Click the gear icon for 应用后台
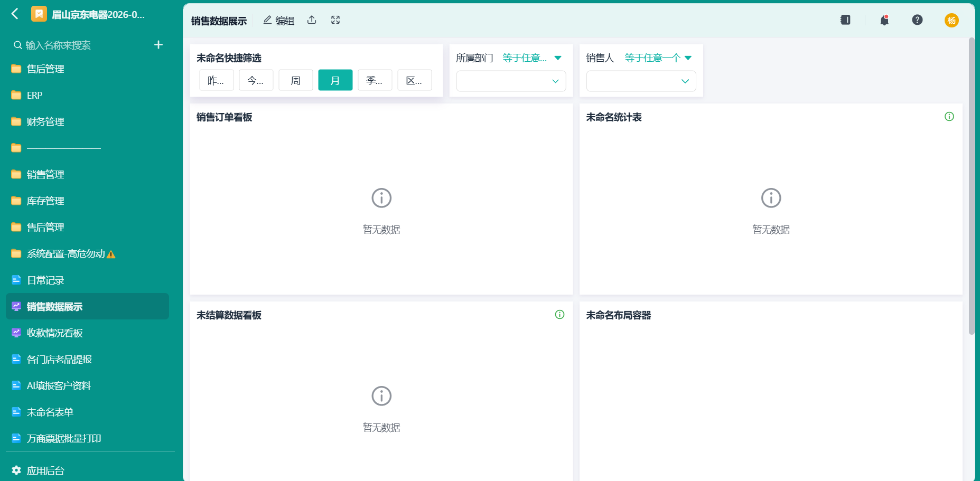The height and width of the screenshot is (481, 980). click(x=16, y=470)
